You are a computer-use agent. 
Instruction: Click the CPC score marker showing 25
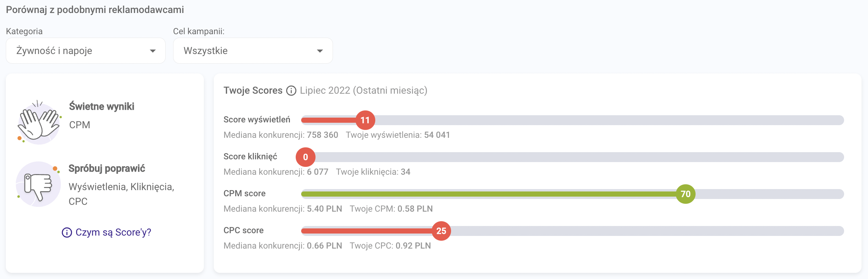441,231
